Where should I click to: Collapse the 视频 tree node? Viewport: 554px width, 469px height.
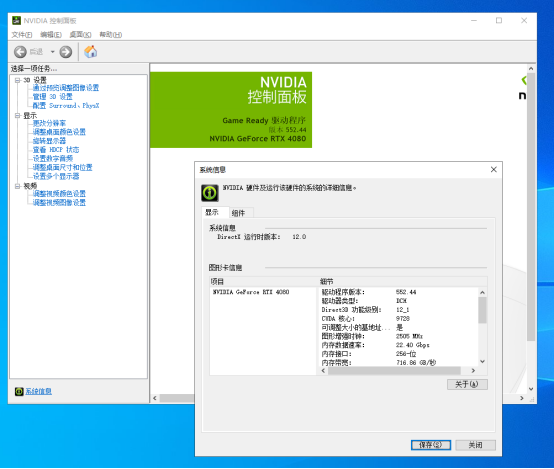(17, 186)
